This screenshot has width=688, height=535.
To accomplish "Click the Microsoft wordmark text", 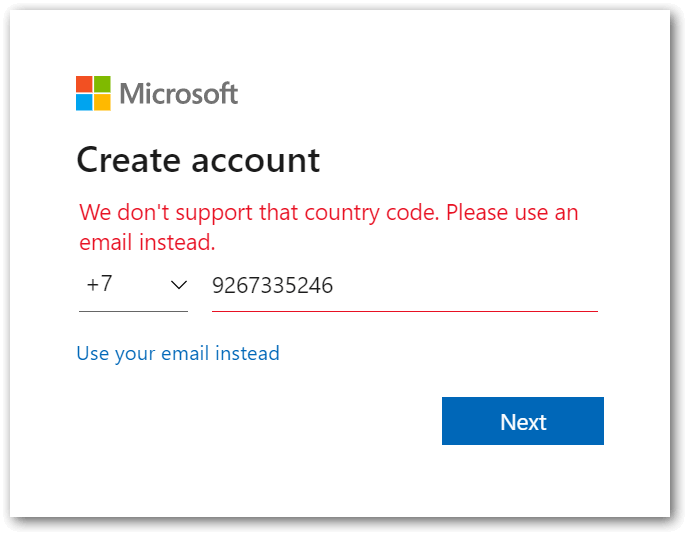I will [179, 93].
